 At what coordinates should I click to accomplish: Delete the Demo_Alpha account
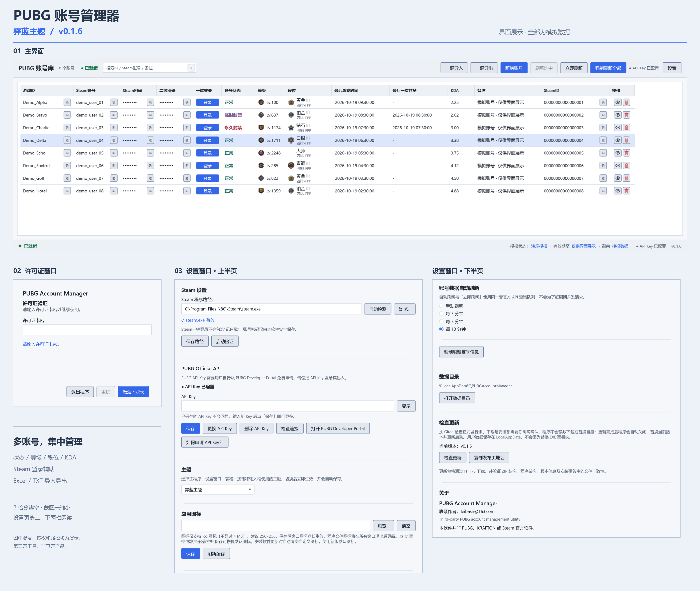point(626,102)
